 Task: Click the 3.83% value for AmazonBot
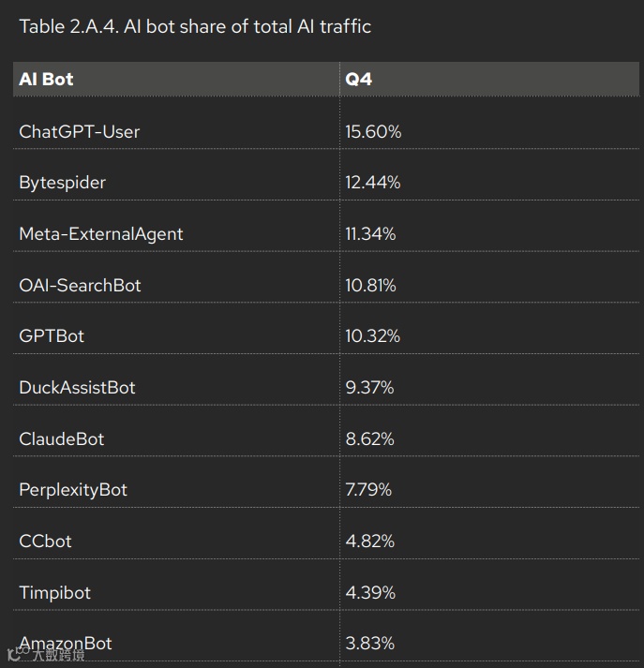(370, 644)
